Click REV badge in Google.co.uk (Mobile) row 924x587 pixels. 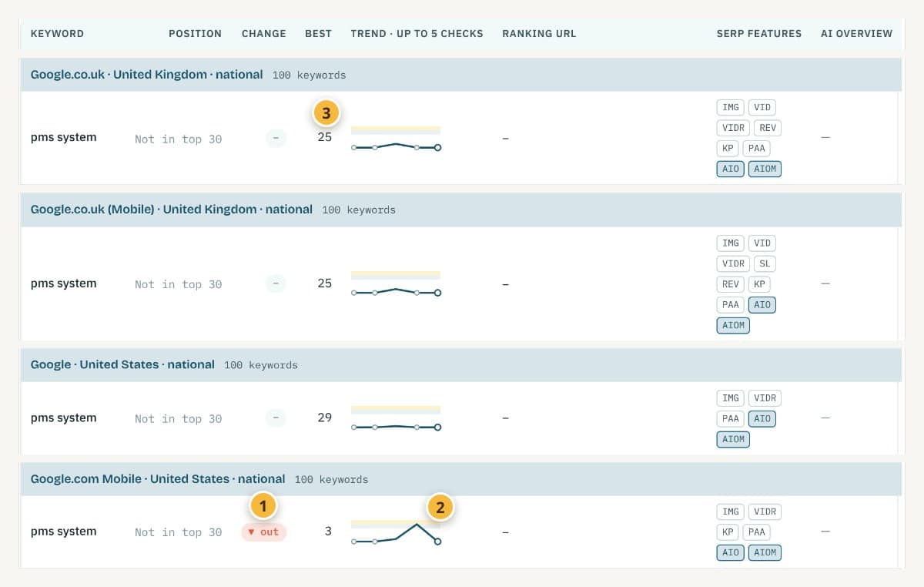pos(730,284)
